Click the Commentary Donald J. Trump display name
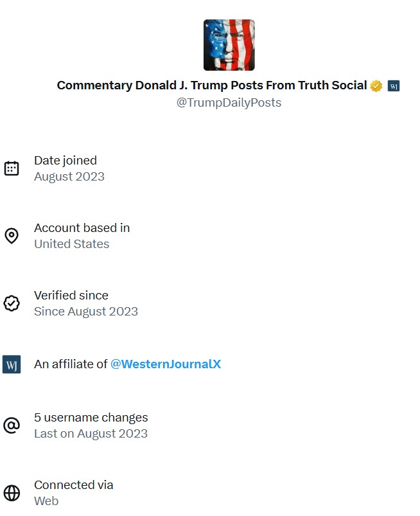This screenshot has width=420, height=516. (212, 85)
